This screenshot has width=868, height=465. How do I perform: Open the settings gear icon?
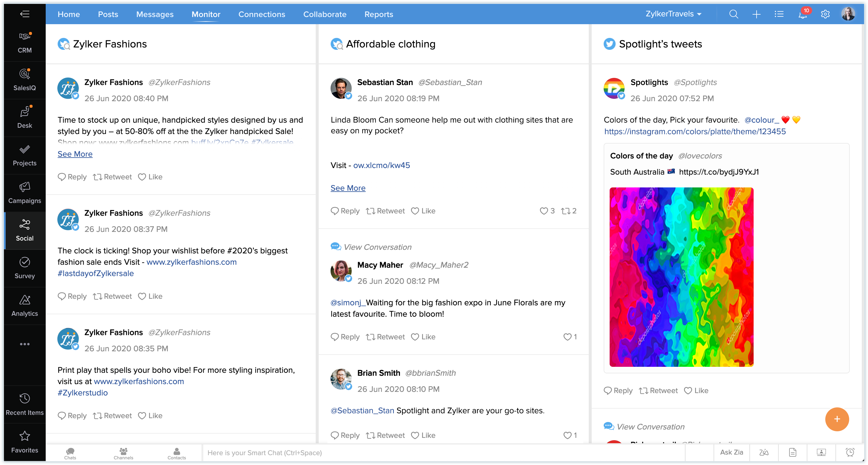click(825, 14)
